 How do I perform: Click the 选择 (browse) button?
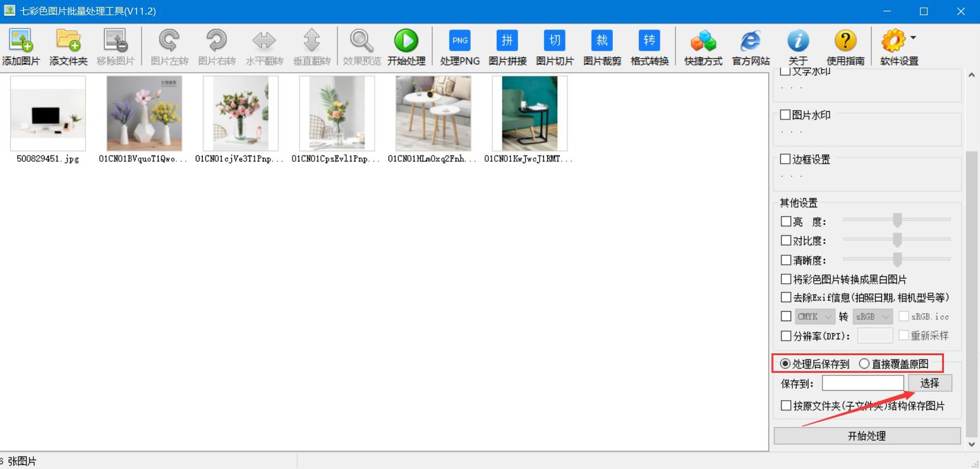(x=929, y=383)
